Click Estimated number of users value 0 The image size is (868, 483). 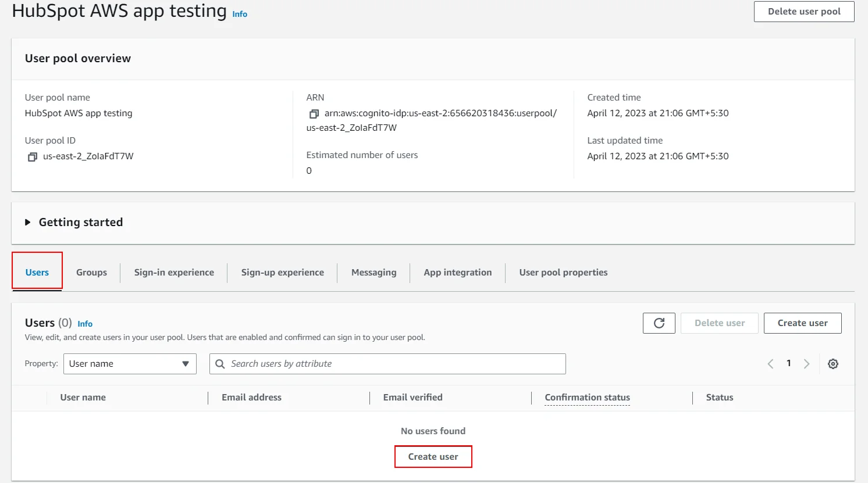point(309,171)
